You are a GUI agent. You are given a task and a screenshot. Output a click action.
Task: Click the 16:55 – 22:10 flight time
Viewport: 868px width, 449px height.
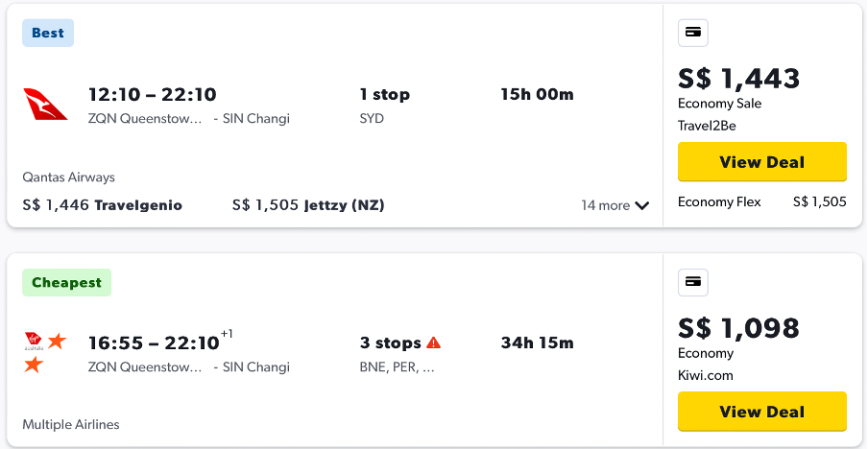[x=154, y=343]
